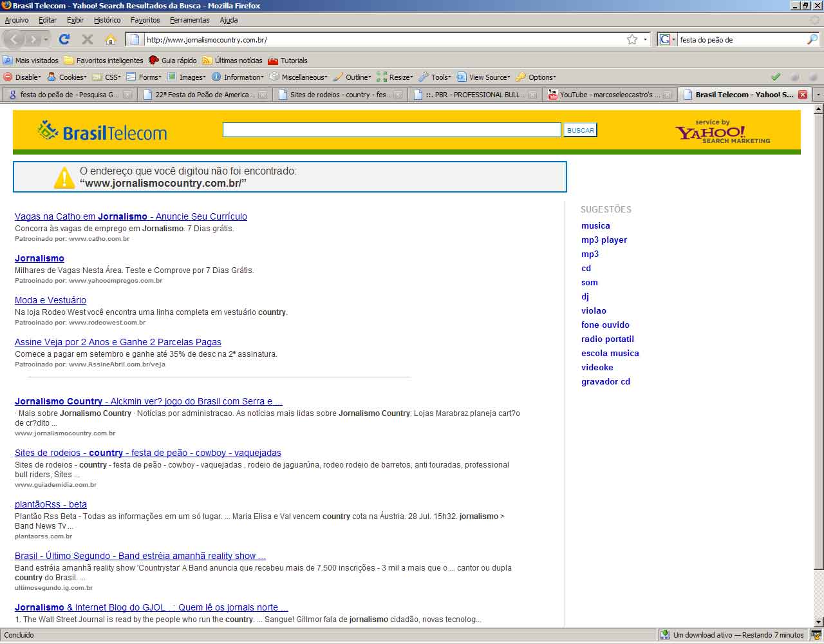Click the browser Back arrow button
824x644 pixels.
pos(14,39)
